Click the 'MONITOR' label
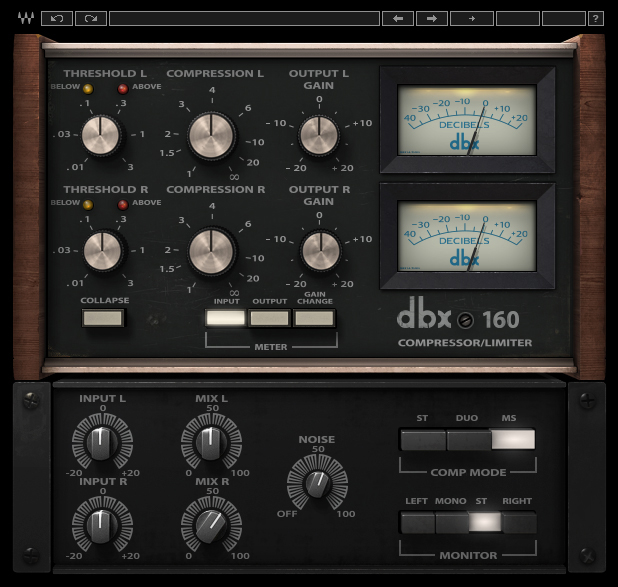The height and width of the screenshot is (587, 618). tap(468, 555)
